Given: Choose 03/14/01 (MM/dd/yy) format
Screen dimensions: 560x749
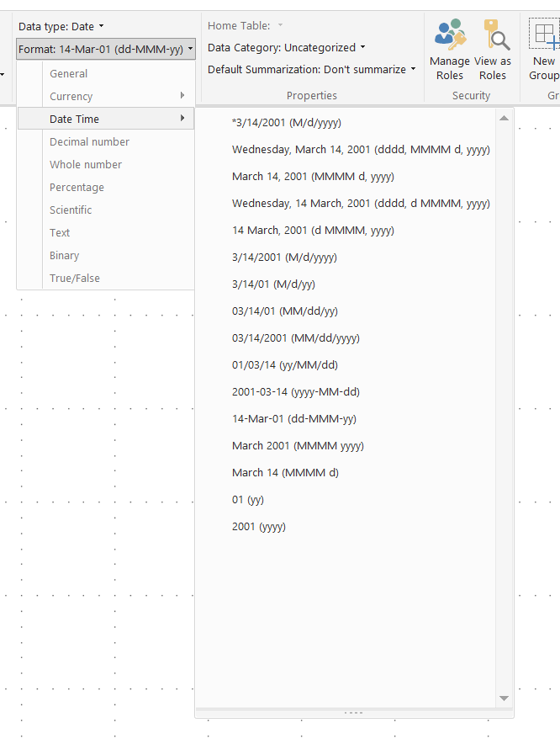Looking at the screenshot, I should tap(346, 311).
